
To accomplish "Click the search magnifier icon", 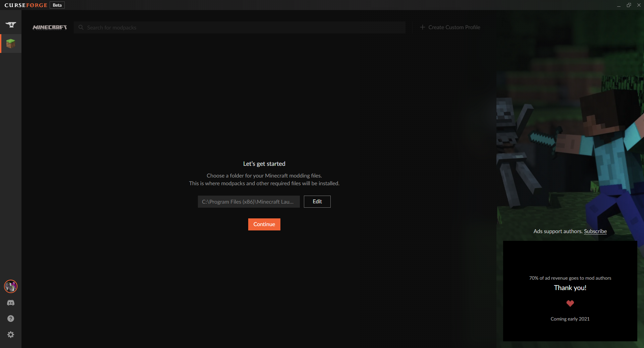I will click(81, 27).
